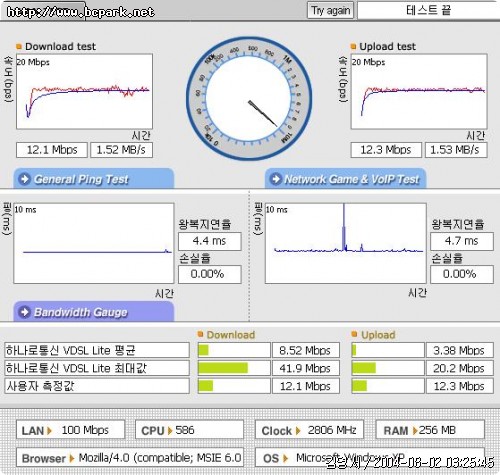Viewport: 500px width, 475px height.
Task: Click the 3.38 Mbps upload value
Action: click(x=460, y=350)
